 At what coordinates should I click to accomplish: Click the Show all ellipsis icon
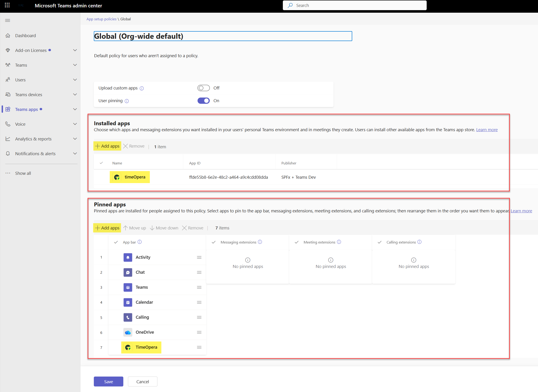(x=8, y=173)
